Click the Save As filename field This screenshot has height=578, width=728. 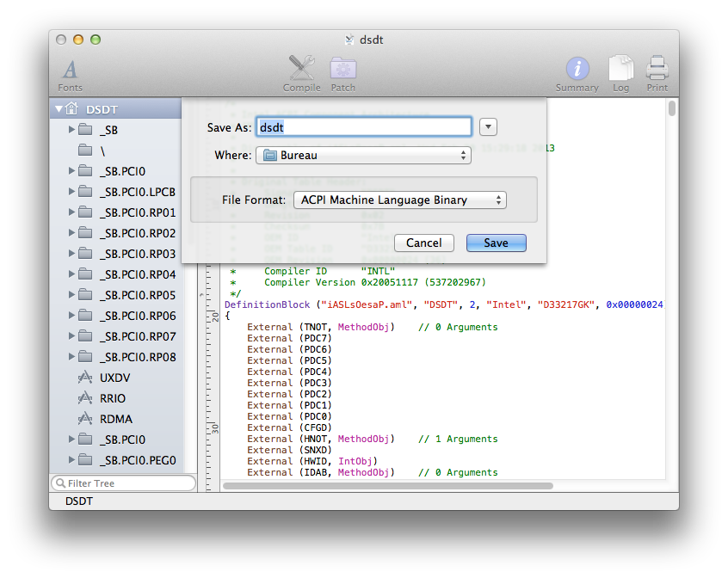point(363,127)
